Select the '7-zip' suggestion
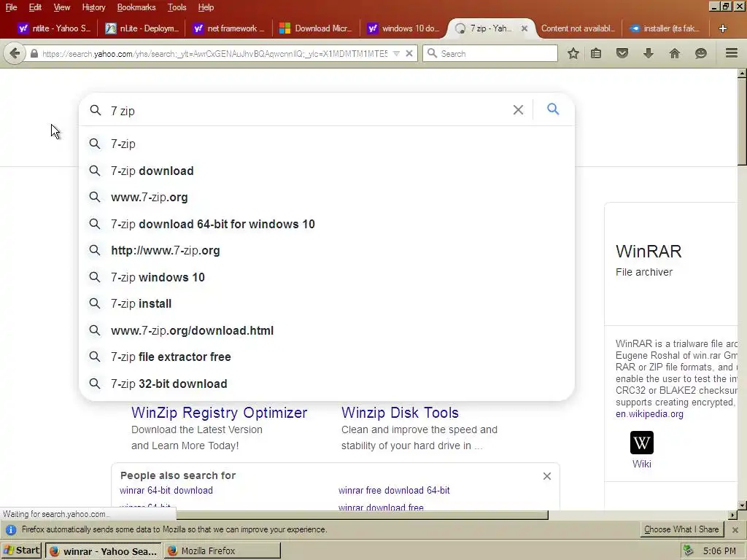747x560 pixels. [327, 144]
